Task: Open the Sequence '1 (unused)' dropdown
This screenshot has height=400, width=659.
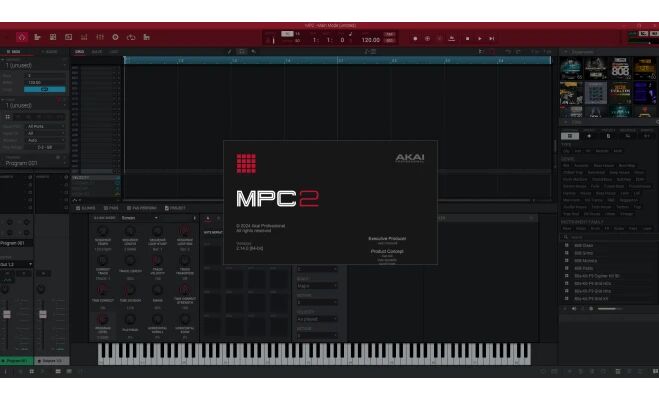Action: pos(34,66)
